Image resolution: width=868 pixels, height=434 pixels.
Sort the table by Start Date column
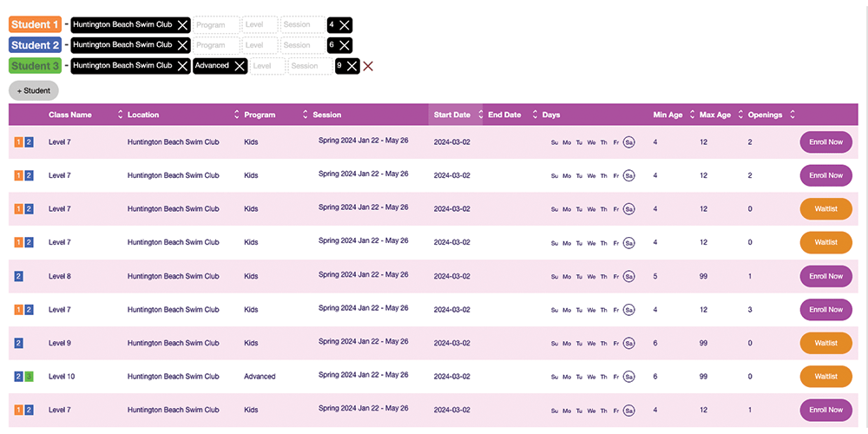click(451, 115)
